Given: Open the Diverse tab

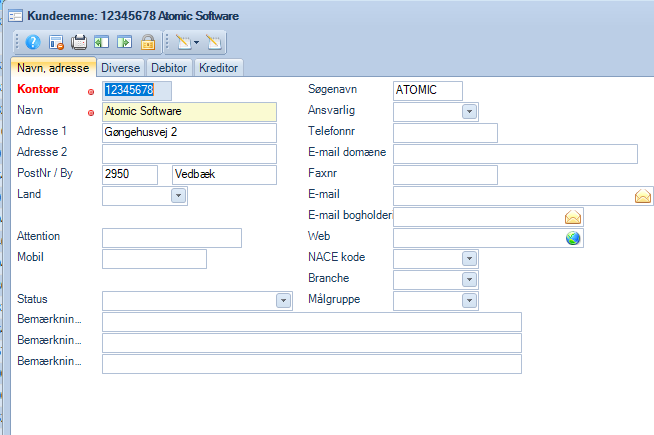Looking at the screenshot, I should click(121, 68).
